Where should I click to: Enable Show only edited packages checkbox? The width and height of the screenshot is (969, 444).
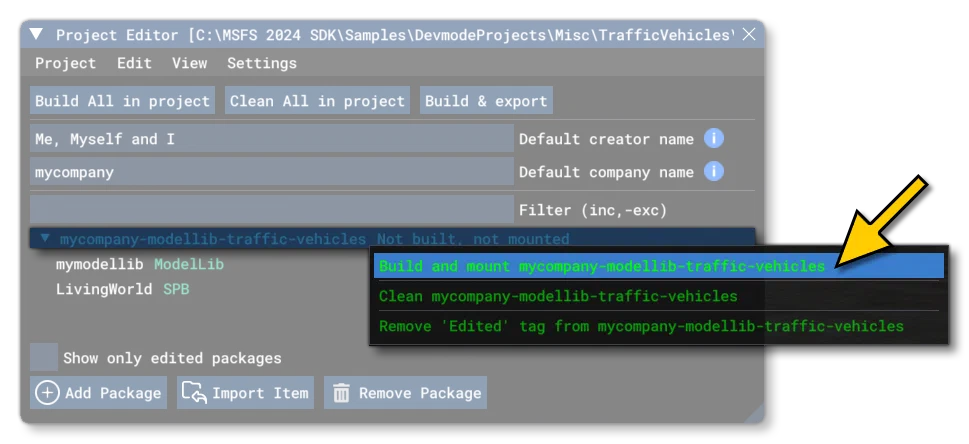click(x=44, y=357)
